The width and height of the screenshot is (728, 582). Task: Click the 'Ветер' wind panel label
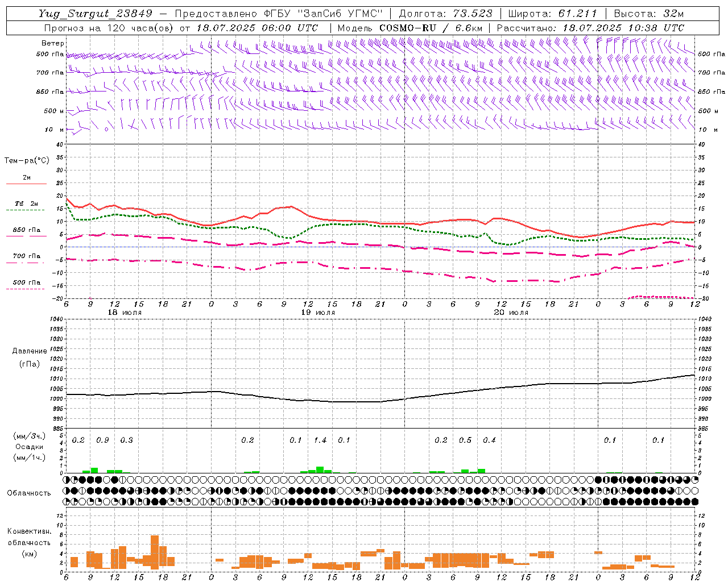coord(53,43)
